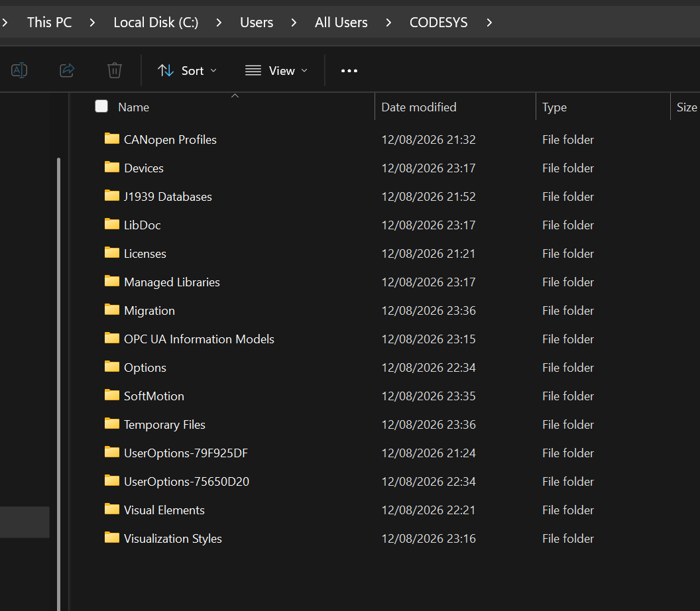
Task: Click the CANopen Profiles folder name
Action: click(170, 140)
